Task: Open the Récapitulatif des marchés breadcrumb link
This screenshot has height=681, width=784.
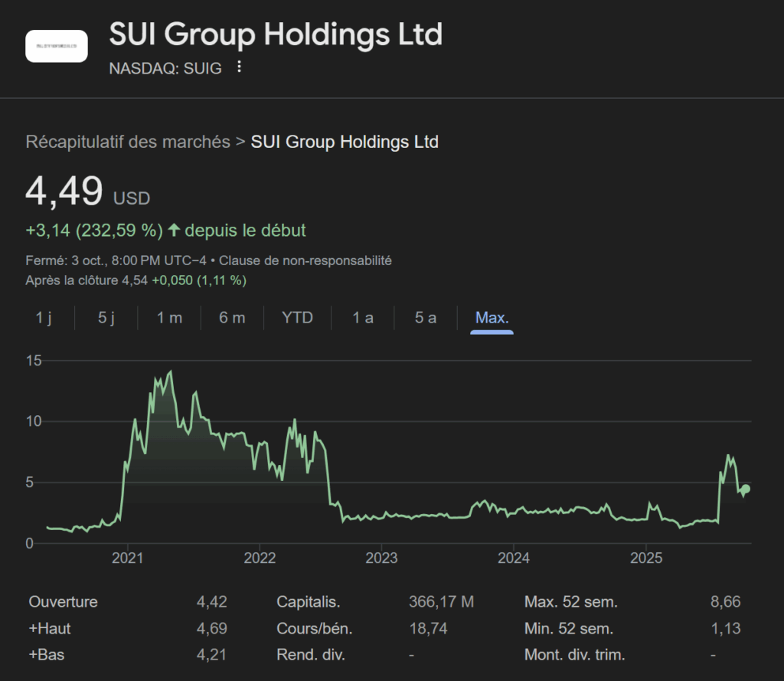Action: click(128, 142)
